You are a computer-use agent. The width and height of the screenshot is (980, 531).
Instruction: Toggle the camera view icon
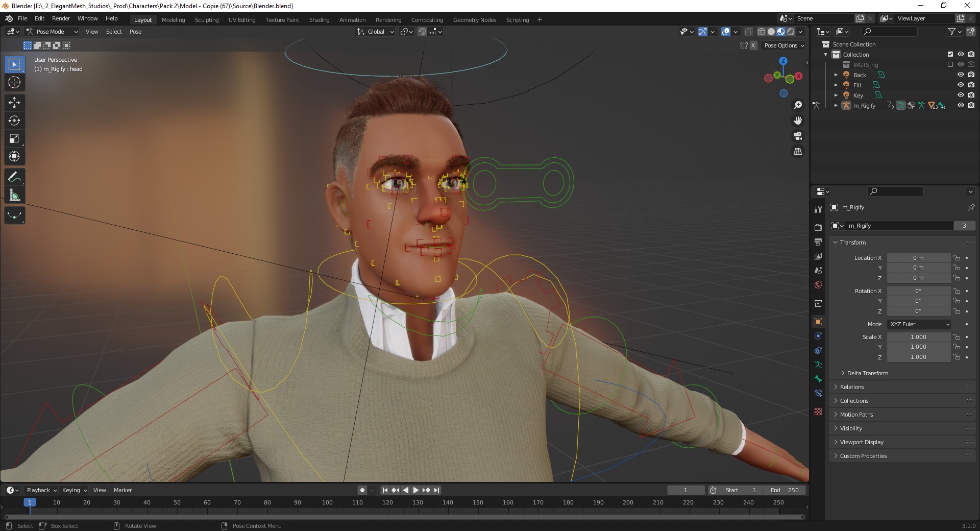click(797, 136)
